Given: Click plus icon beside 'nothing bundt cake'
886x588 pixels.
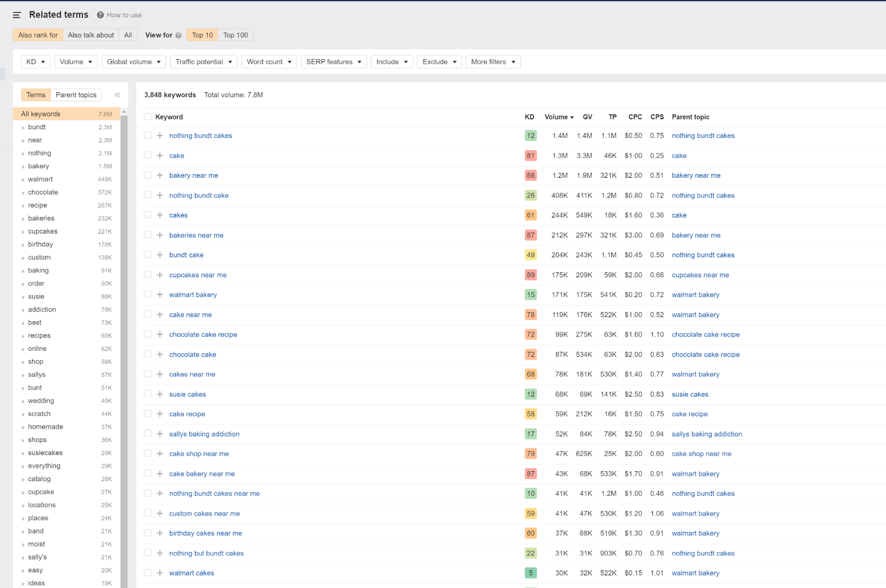Looking at the screenshot, I should tap(159, 195).
